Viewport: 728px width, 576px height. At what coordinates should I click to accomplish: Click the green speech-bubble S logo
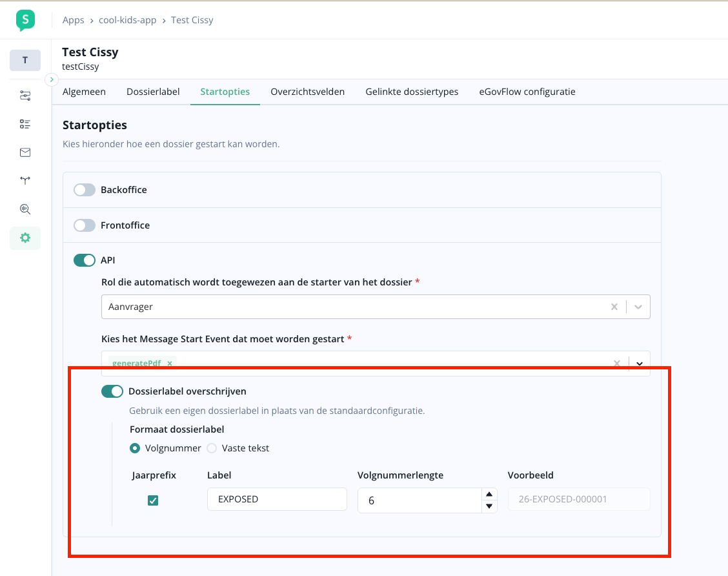(25, 20)
